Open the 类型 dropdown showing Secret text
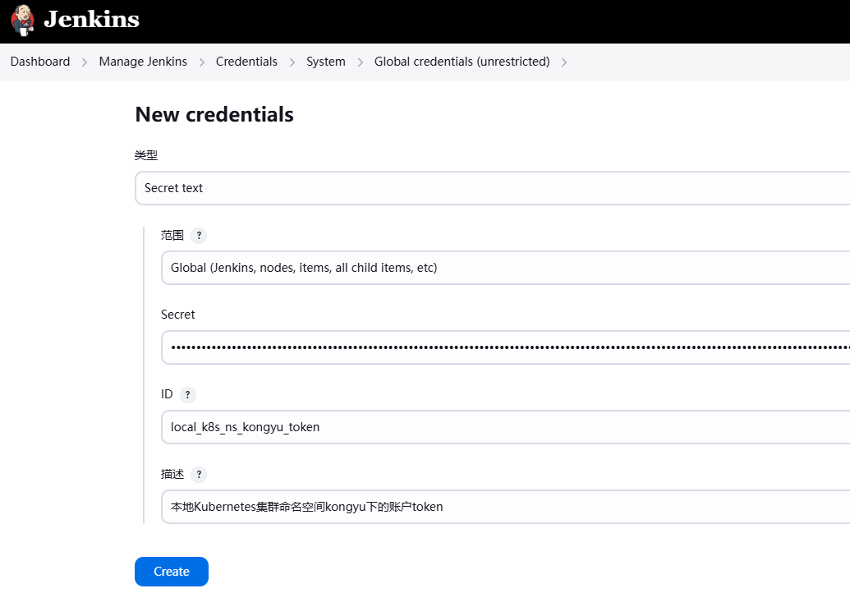850x616 pixels. coord(493,188)
